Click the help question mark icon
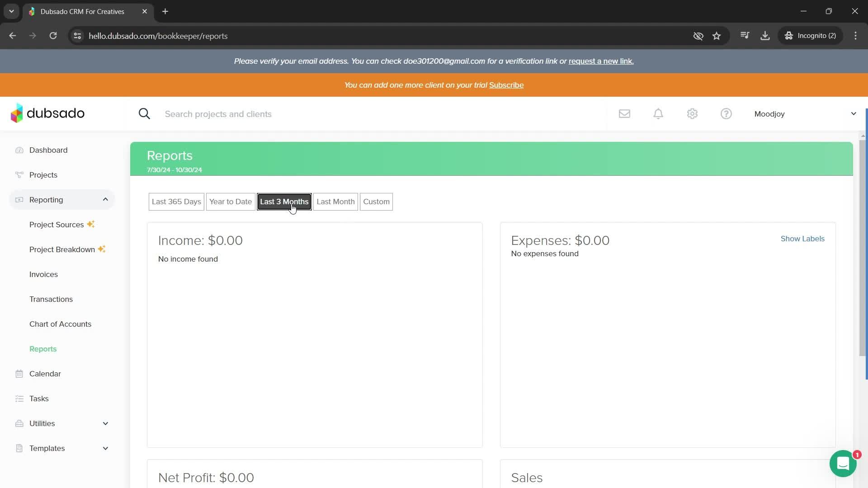This screenshot has height=488, width=868. [x=726, y=114]
